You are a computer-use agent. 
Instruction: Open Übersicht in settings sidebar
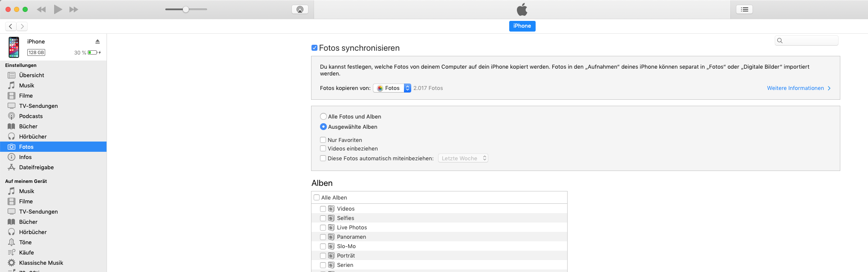point(32,75)
